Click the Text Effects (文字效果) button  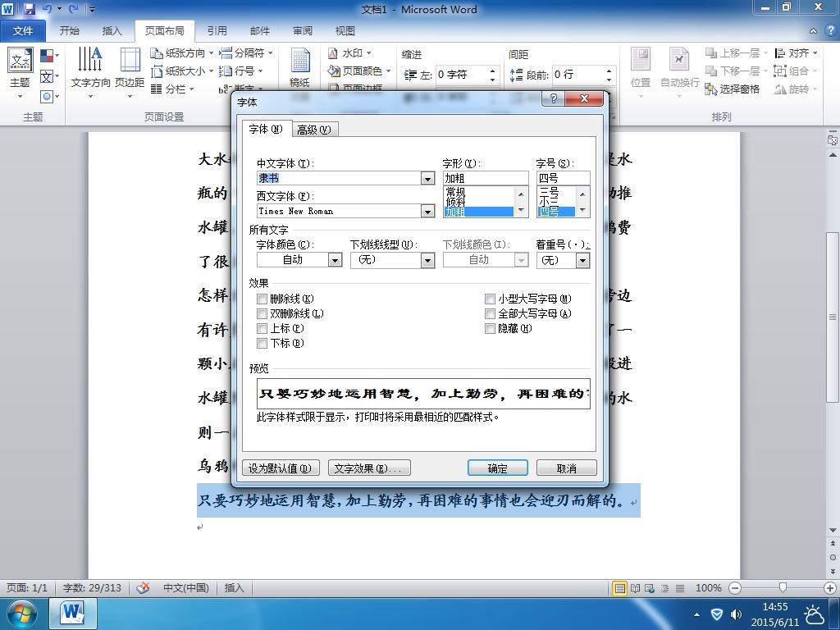click(369, 468)
